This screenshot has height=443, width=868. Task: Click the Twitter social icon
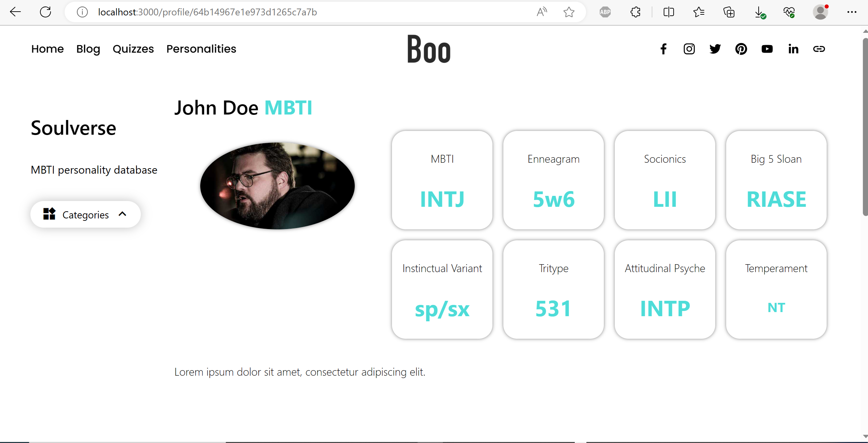coord(715,49)
